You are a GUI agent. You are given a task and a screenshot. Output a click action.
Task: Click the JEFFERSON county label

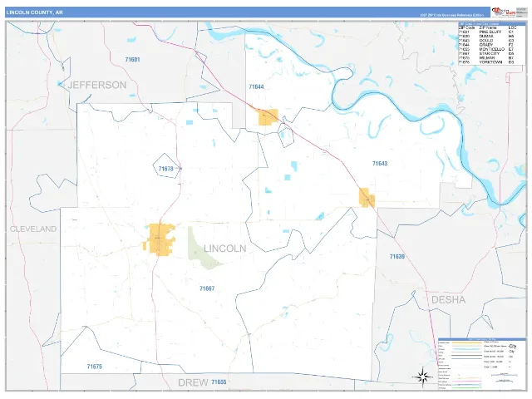[97, 85]
